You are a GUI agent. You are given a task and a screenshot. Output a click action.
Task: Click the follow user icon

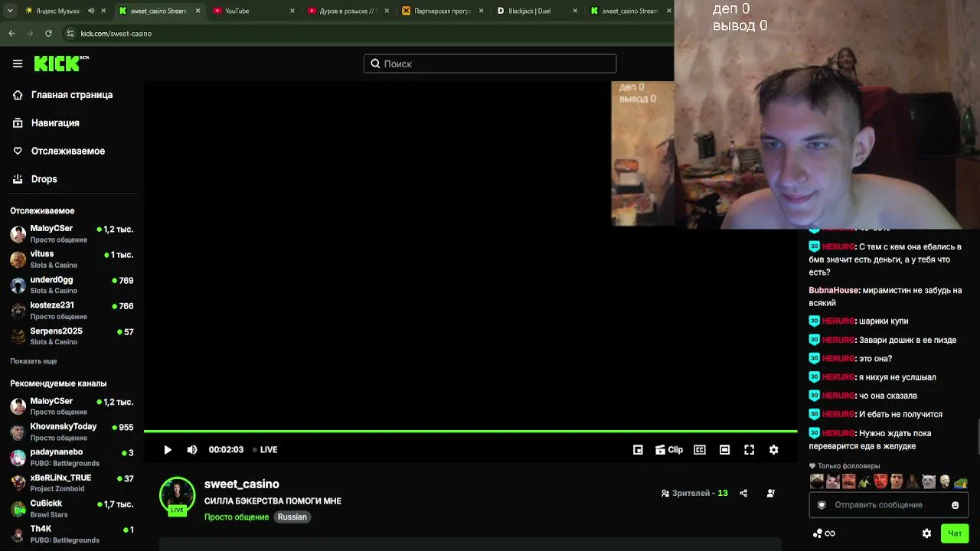tap(770, 494)
